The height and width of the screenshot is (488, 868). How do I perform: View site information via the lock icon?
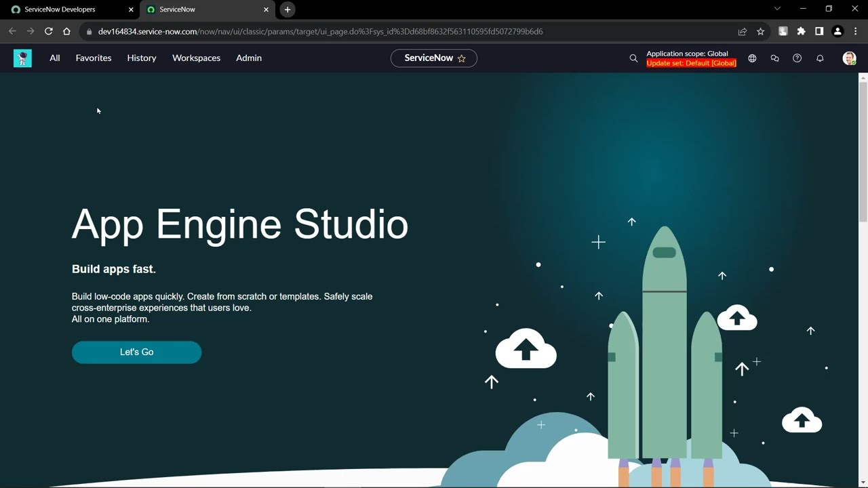tap(89, 31)
